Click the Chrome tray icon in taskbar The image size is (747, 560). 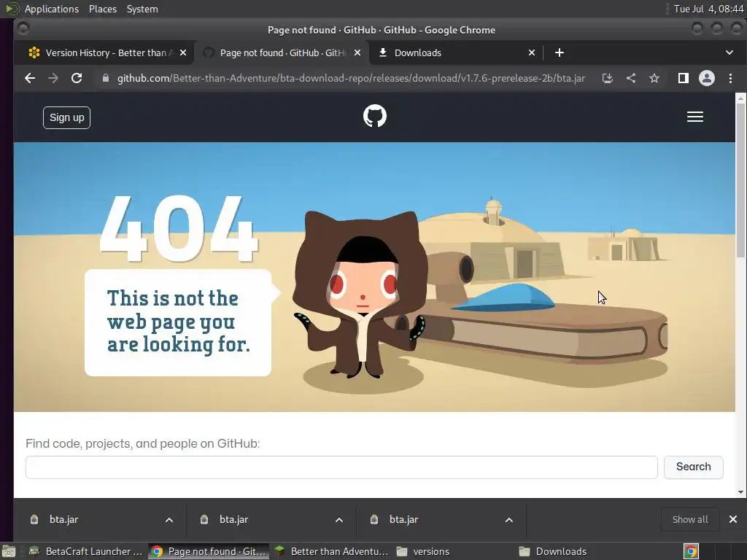point(692,551)
